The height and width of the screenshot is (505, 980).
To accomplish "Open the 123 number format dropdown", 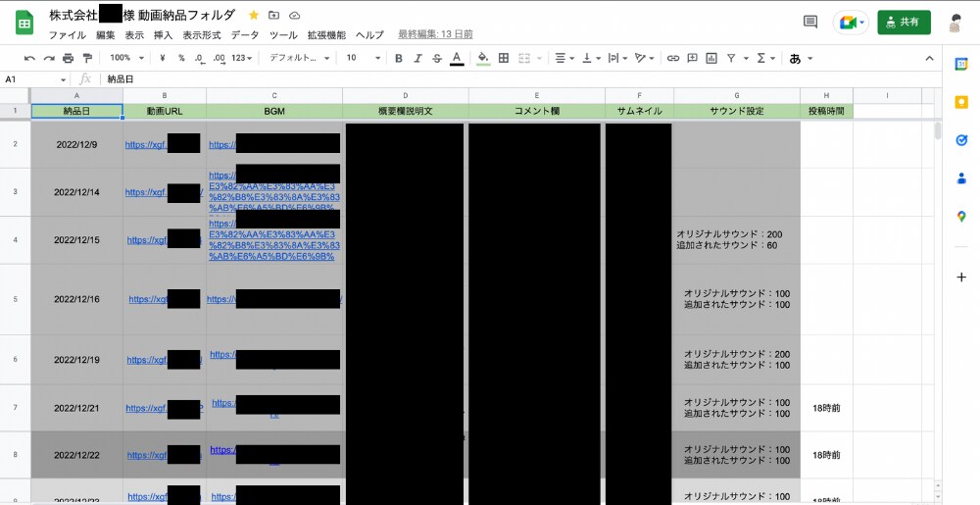I will (242, 58).
